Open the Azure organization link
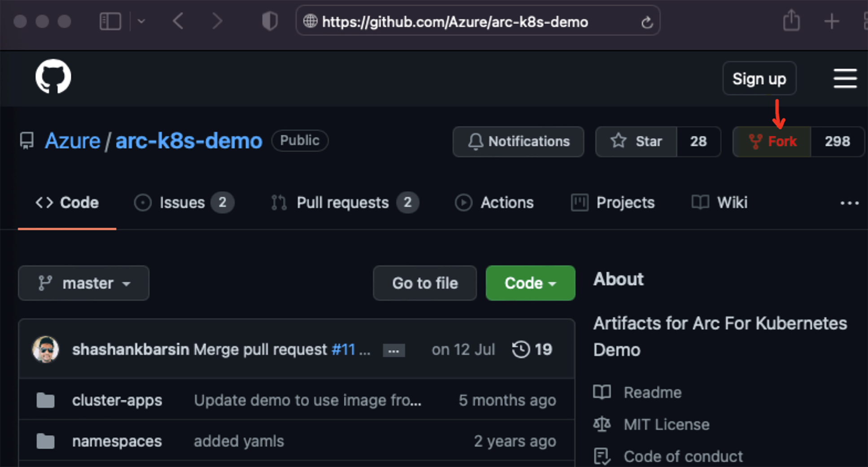The height and width of the screenshot is (467, 868). tap(73, 141)
